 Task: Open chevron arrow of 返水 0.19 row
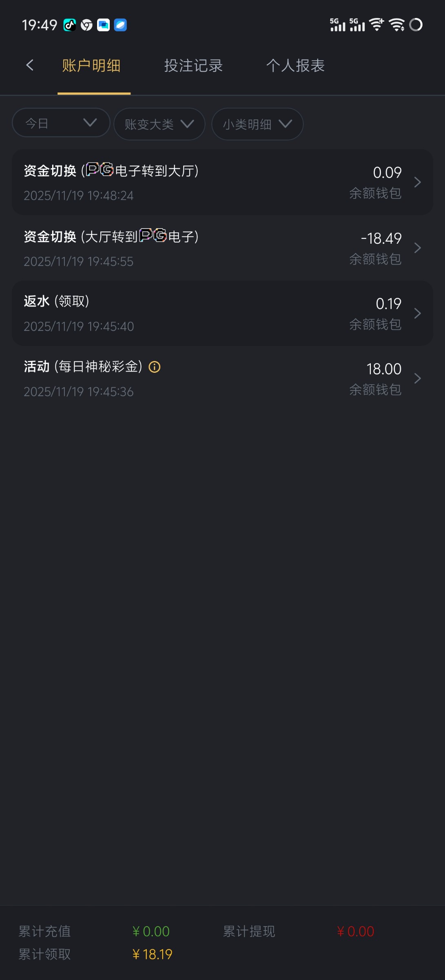tap(417, 313)
